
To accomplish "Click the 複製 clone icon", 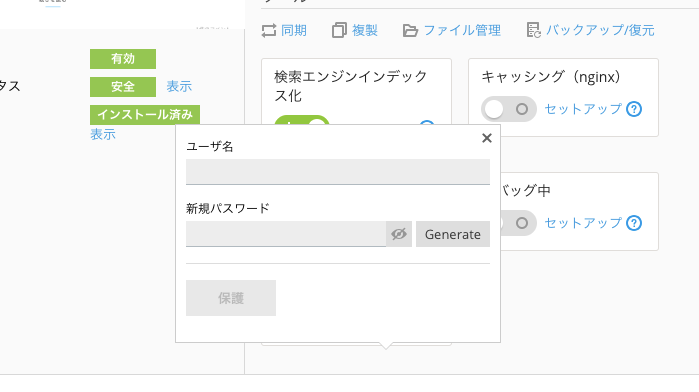I will coord(339,30).
